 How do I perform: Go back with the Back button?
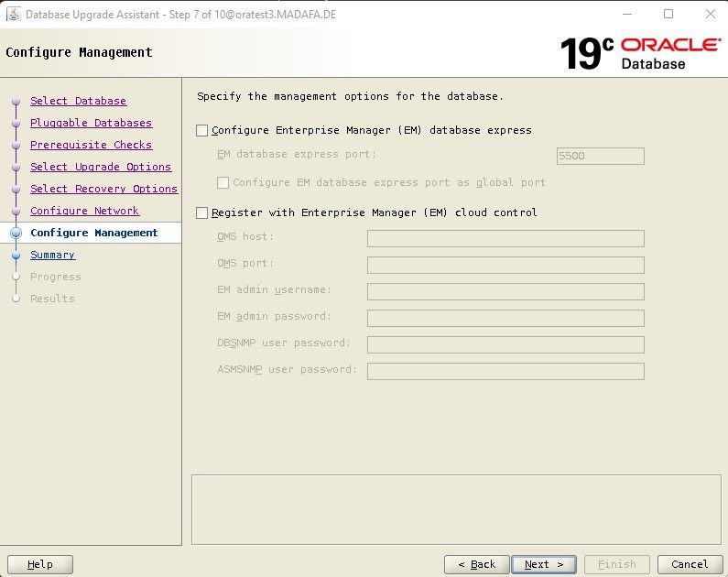(x=477, y=564)
